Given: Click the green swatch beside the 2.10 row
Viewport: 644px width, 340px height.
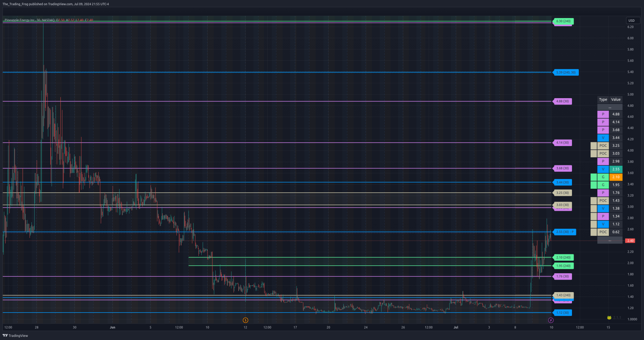Looking at the screenshot, I should 594,177.
